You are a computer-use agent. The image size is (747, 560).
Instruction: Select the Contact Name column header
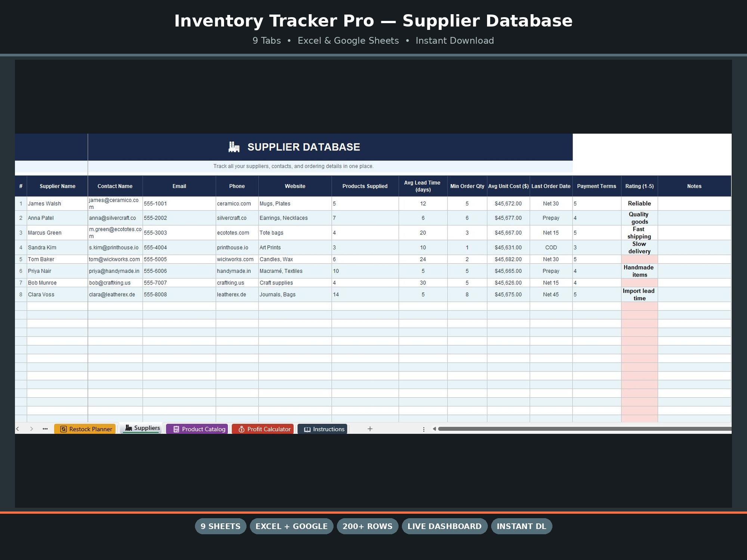[115, 186]
